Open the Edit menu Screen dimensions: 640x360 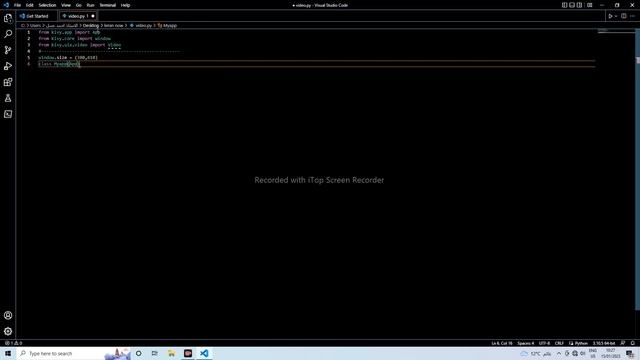click(30, 5)
